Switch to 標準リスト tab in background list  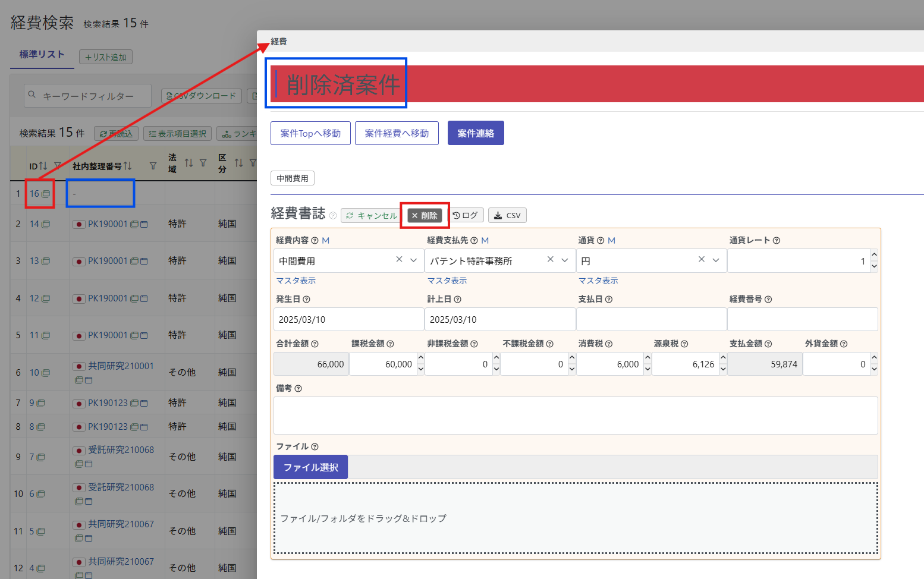point(42,55)
